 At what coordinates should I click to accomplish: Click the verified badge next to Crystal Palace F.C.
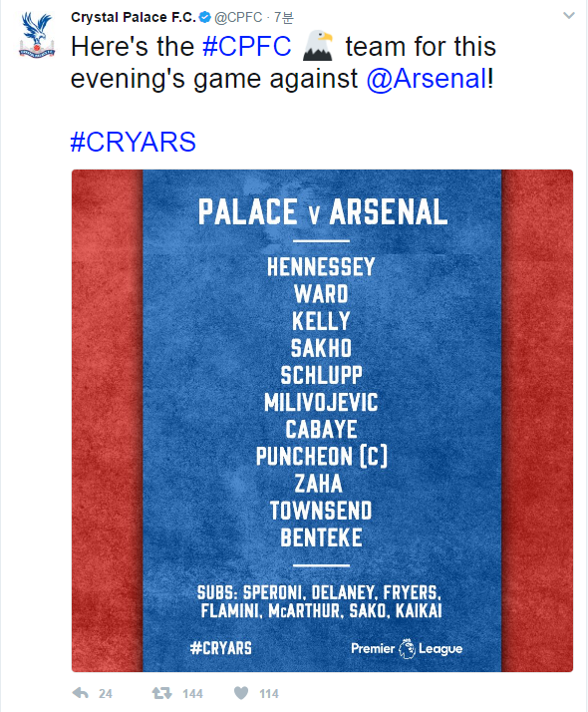(205, 18)
